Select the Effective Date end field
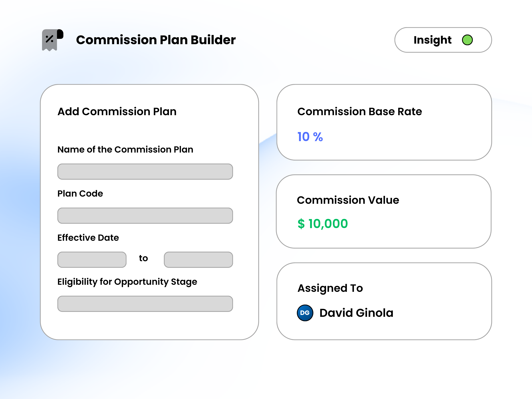532x399 pixels. tap(198, 260)
